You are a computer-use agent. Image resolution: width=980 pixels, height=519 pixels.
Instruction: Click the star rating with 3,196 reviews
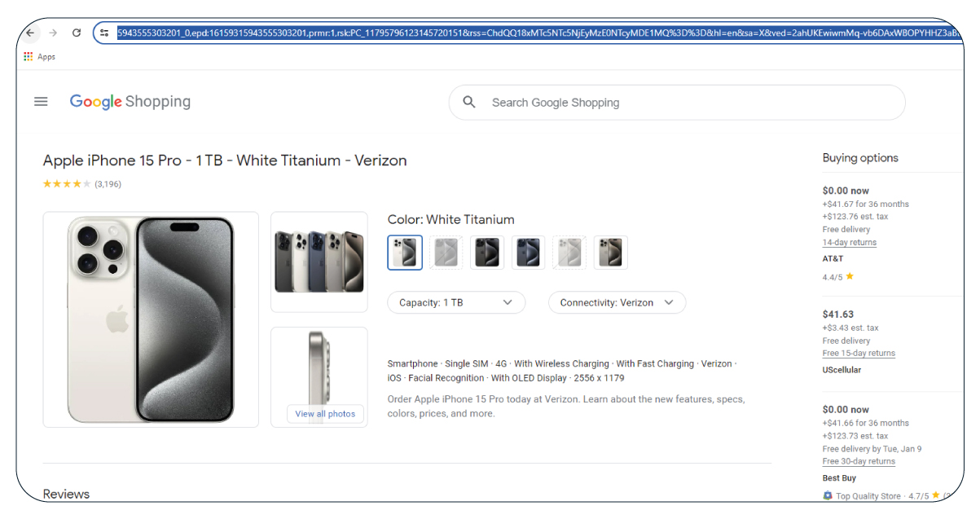click(x=82, y=184)
